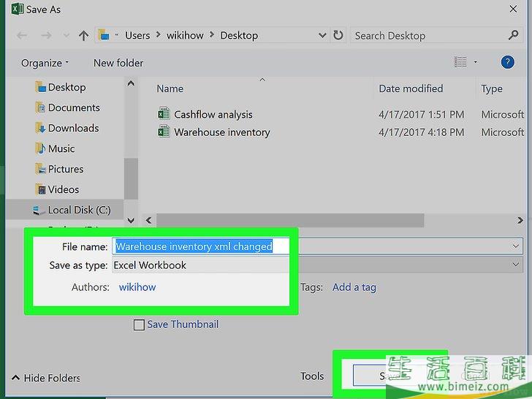The image size is (532, 399).
Task: Click the search magnifier icon
Action: pyautogui.click(x=513, y=35)
